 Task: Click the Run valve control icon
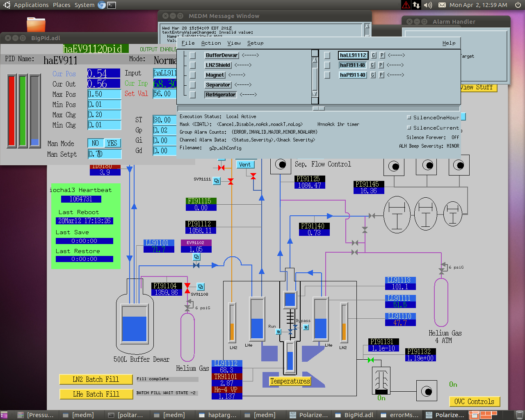coord(278,331)
